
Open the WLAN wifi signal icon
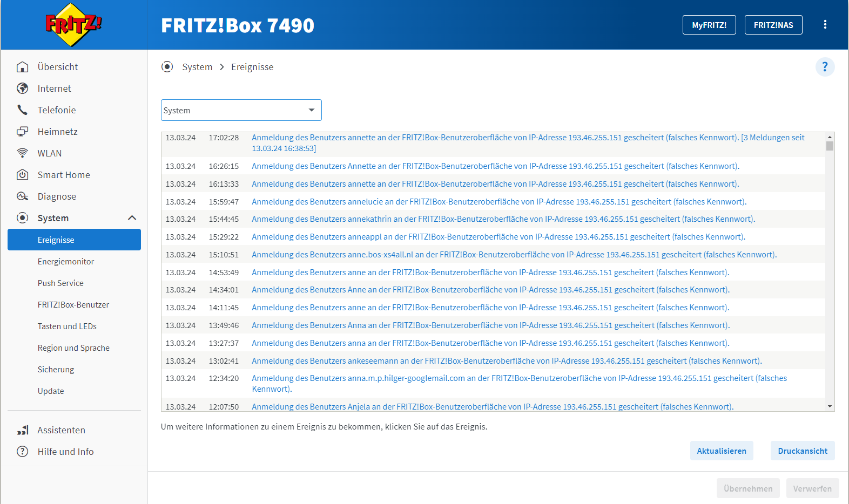pos(22,153)
